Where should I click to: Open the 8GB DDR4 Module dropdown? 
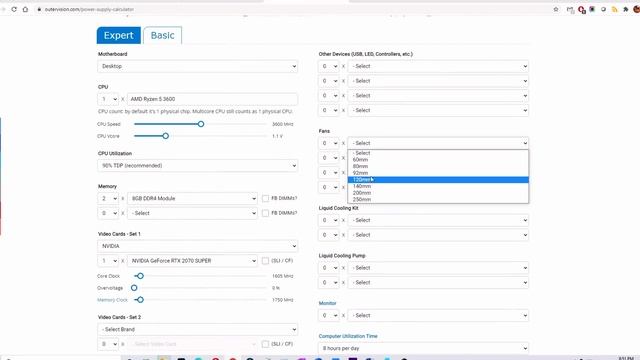(193, 198)
